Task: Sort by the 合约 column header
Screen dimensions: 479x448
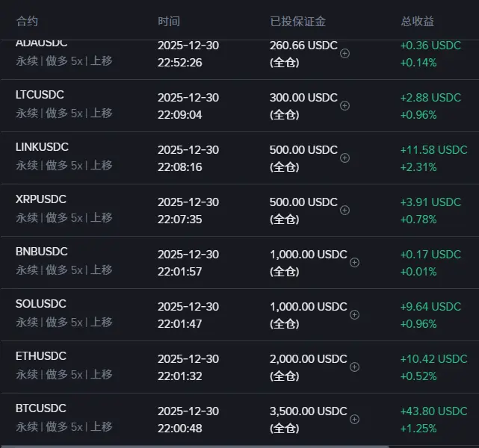Action: (x=26, y=21)
